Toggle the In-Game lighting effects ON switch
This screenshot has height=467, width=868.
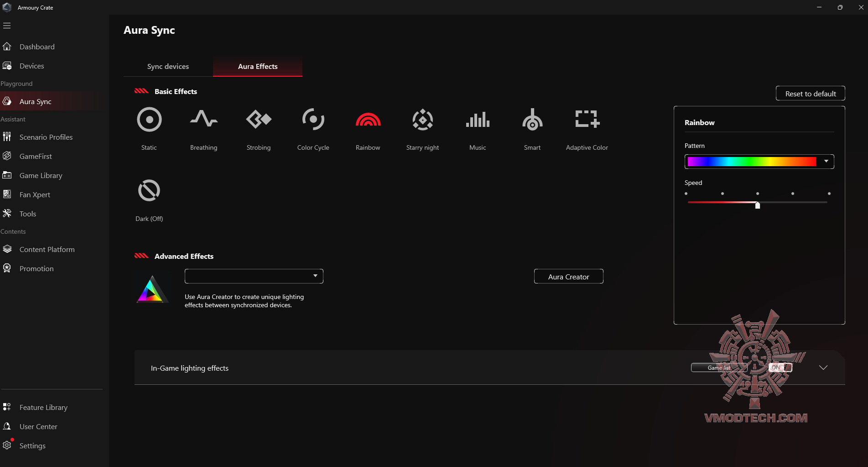[x=780, y=367]
